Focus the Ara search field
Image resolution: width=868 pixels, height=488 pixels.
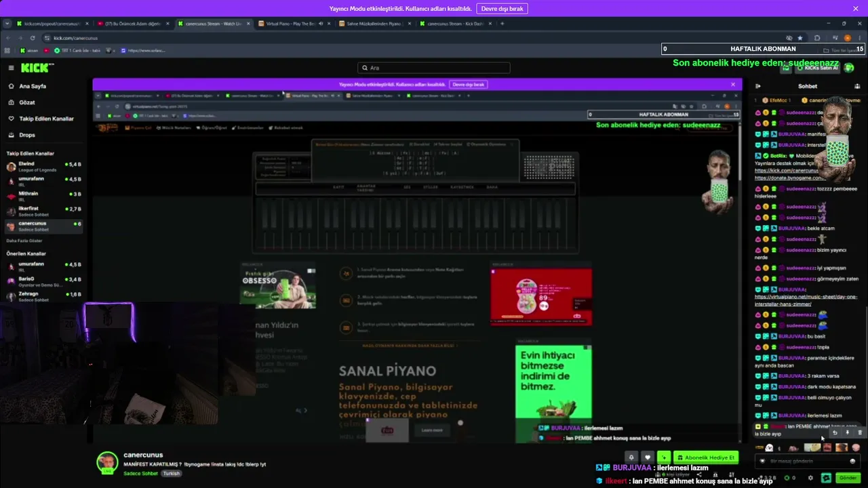tap(434, 68)
